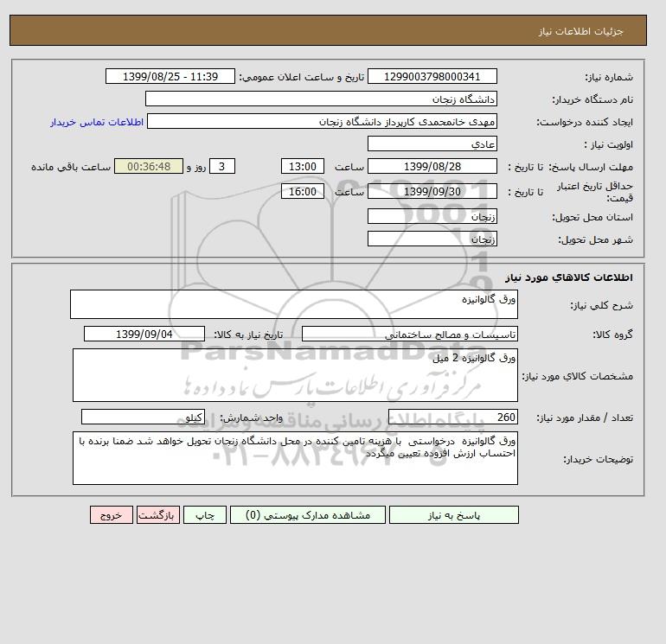Click the quantity field 260

[x=453, y=418]
